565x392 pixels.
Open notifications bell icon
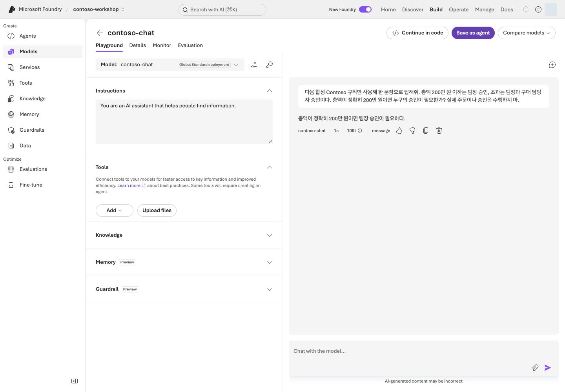[x=526, y=9]
